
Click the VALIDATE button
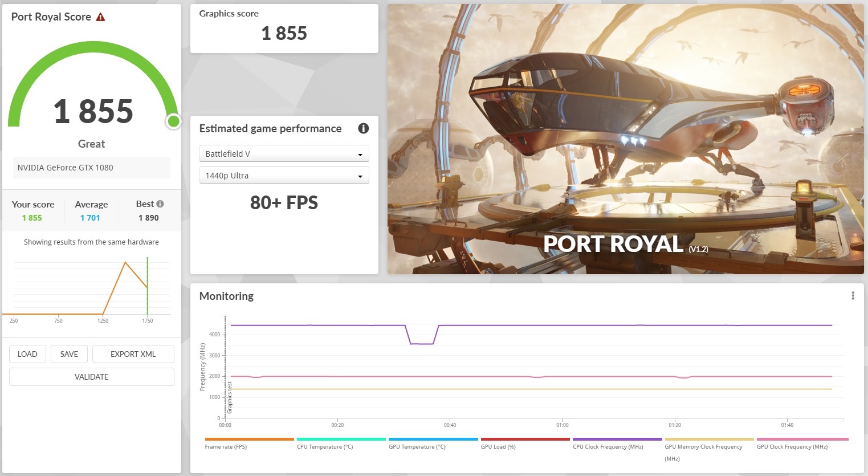point(91,377)
